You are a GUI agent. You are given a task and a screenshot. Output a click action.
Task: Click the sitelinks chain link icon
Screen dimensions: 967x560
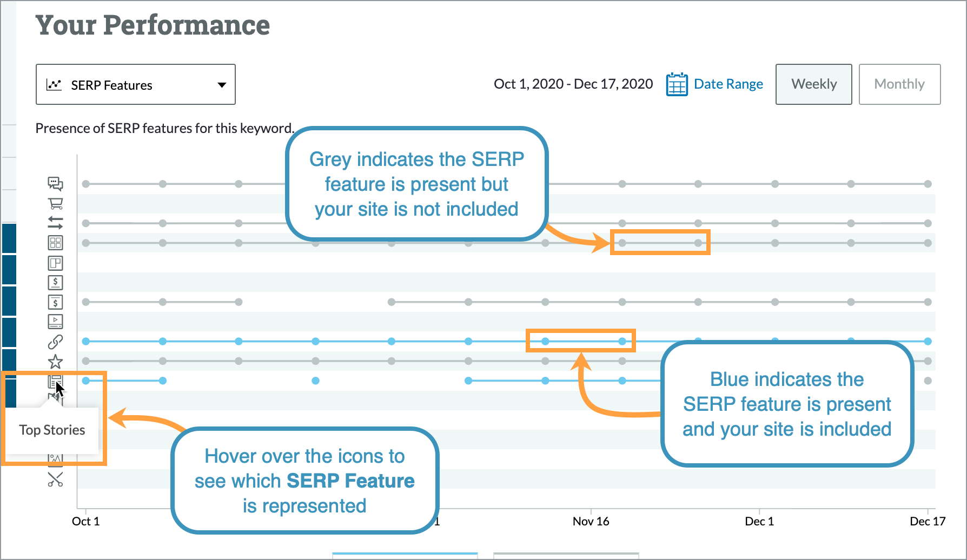click(56, 341)
